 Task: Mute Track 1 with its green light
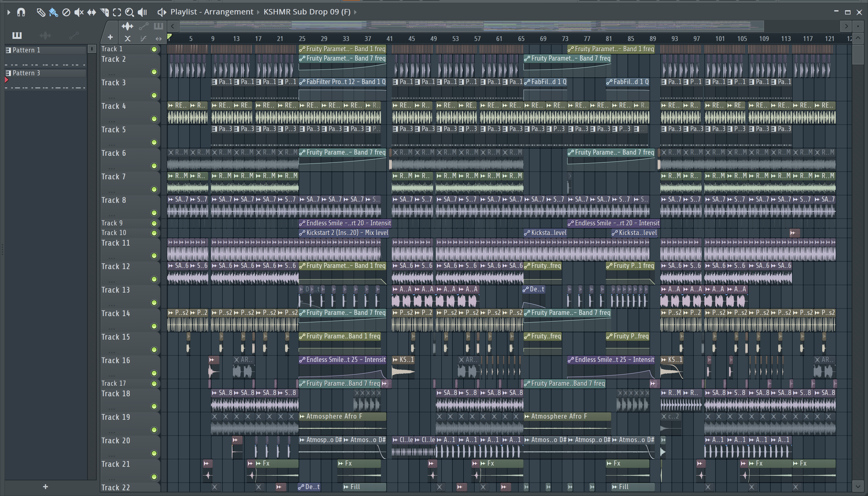154,49
